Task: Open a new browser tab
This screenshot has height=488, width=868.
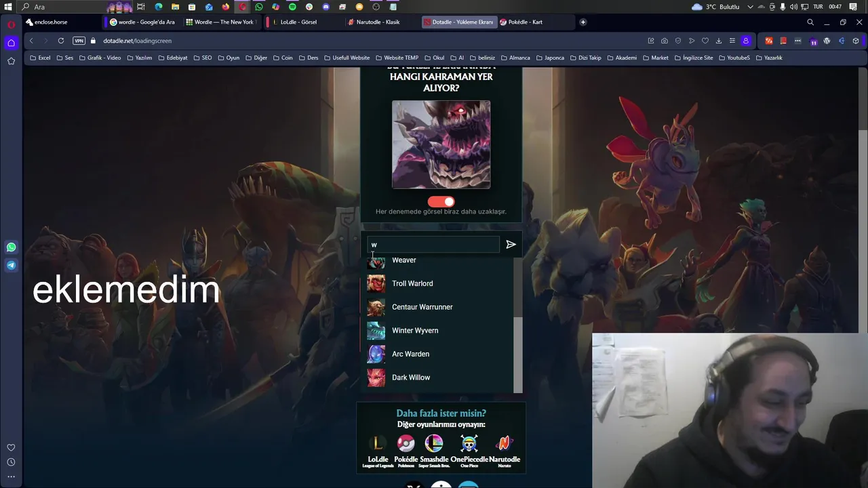Action: pos(583,22)
